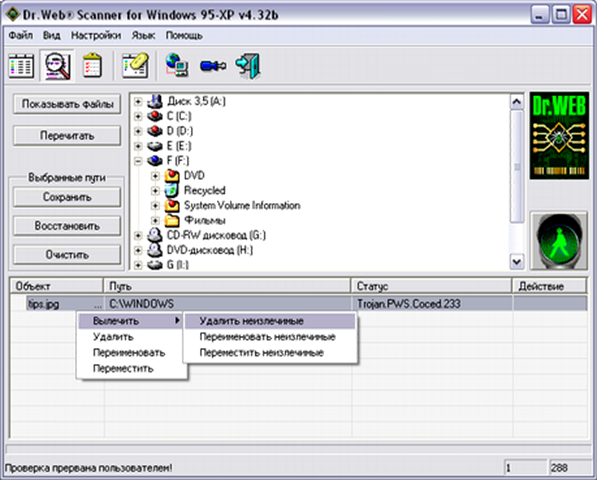Click the report table toolbar icon
Viewport: 597px width, 480px height.
point(21,66)
